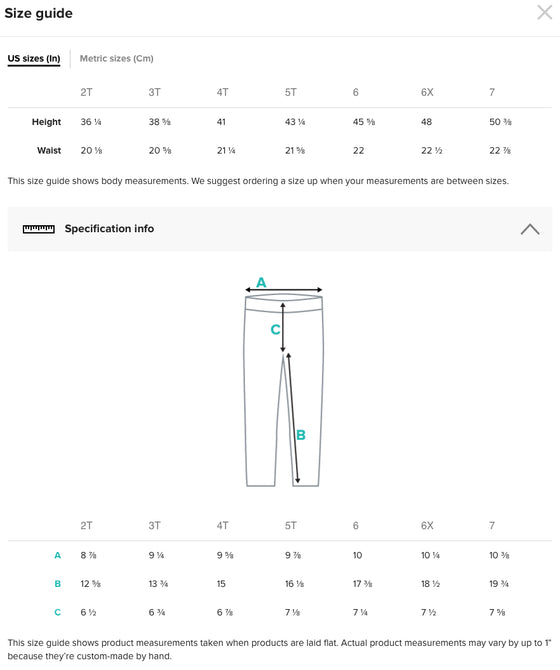
Task: Click the 2T header in specification table
Action: (86, 526)
